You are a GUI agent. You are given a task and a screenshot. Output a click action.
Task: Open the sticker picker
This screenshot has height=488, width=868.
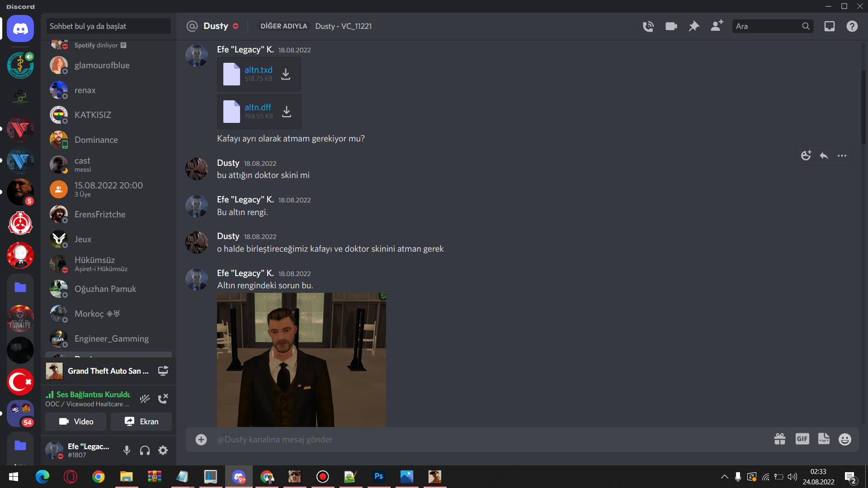click(824, 439)
